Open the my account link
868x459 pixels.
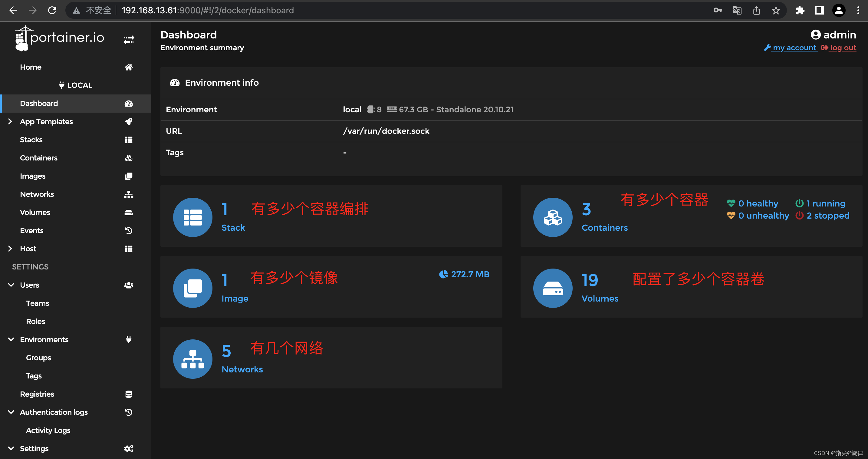[x=794, y=48]
